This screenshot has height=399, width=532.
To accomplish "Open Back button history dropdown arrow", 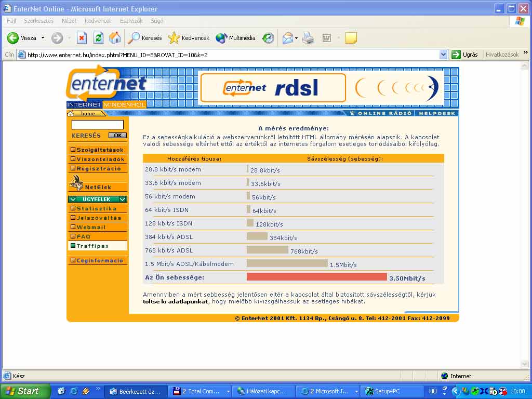I will 43,37.
